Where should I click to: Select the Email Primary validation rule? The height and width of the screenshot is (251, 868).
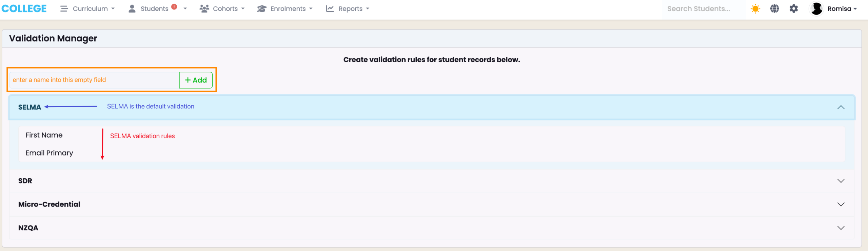tap(50, 153)
